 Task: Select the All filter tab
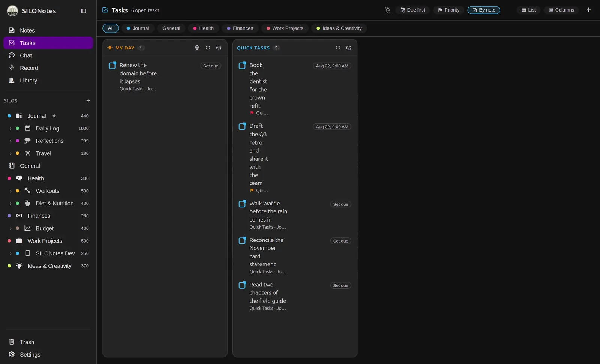click(x=111, y=28)
